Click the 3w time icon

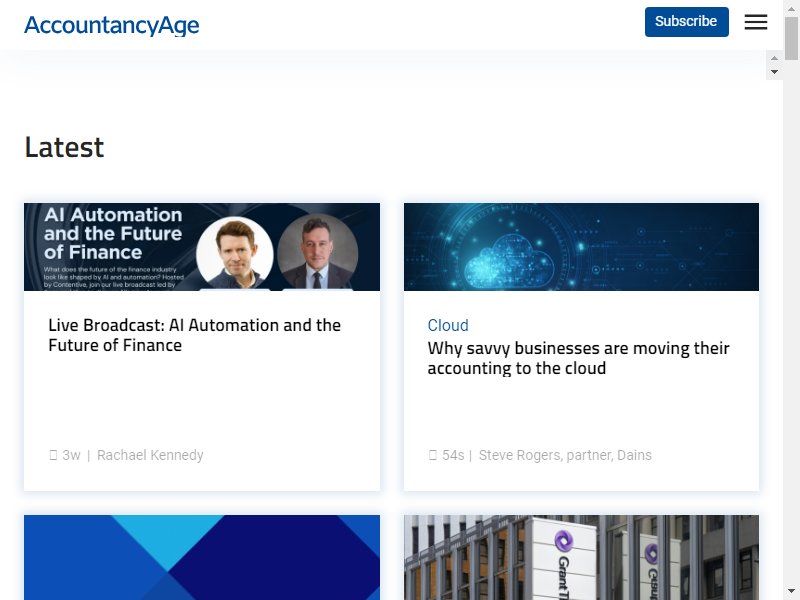tap(53, 455)
